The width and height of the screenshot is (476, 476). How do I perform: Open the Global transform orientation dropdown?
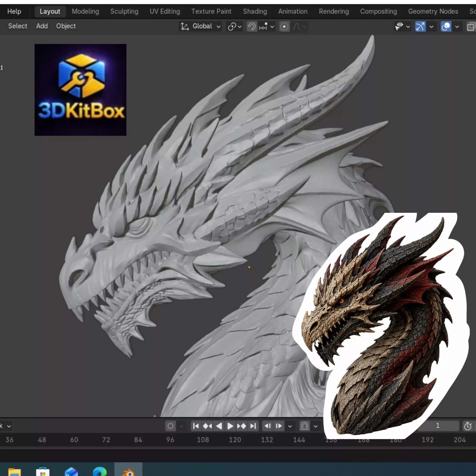pos(200,26)
